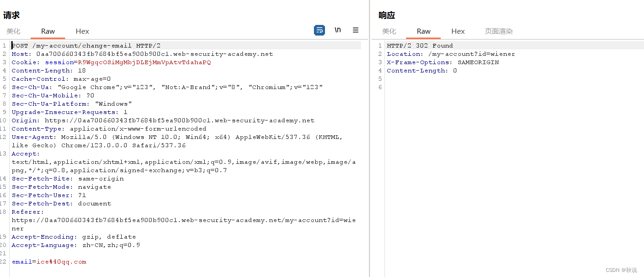Image resolution: width=644 pixels, height=277 pixels.
Task: Click the HTTP/2 302 Found status line
Action: click(419, 46)
